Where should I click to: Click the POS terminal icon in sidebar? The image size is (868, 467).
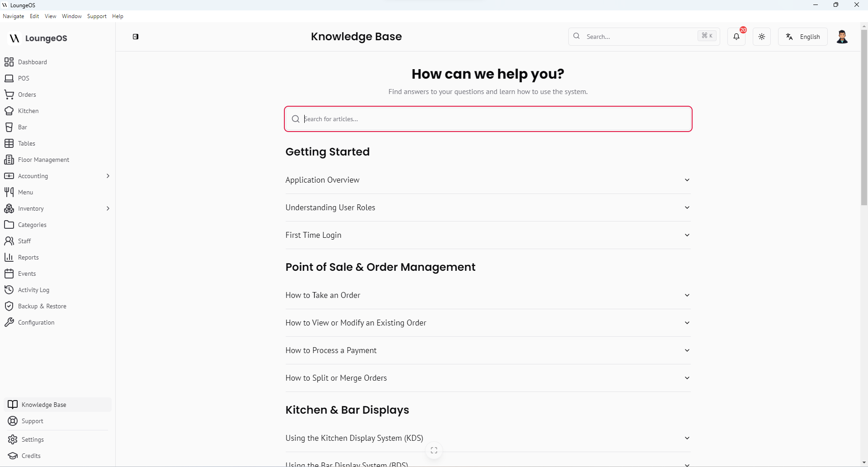(9, 78)
